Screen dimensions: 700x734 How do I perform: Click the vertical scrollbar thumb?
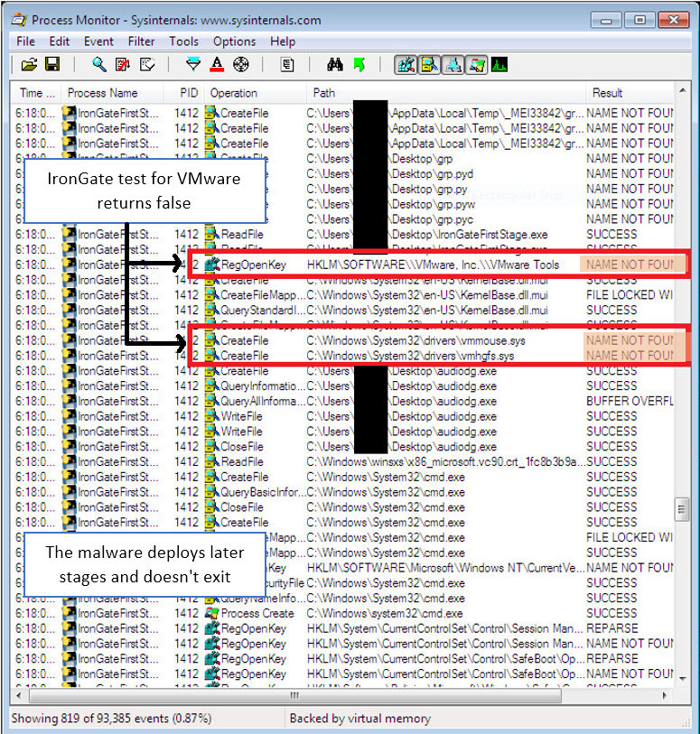click(x=682, y=509)
